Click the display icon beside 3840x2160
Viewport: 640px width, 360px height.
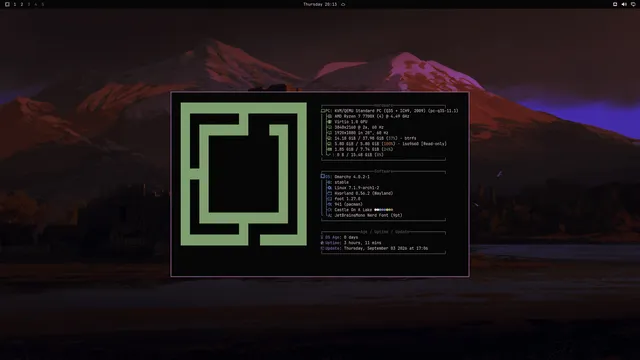tap(329, 127)
